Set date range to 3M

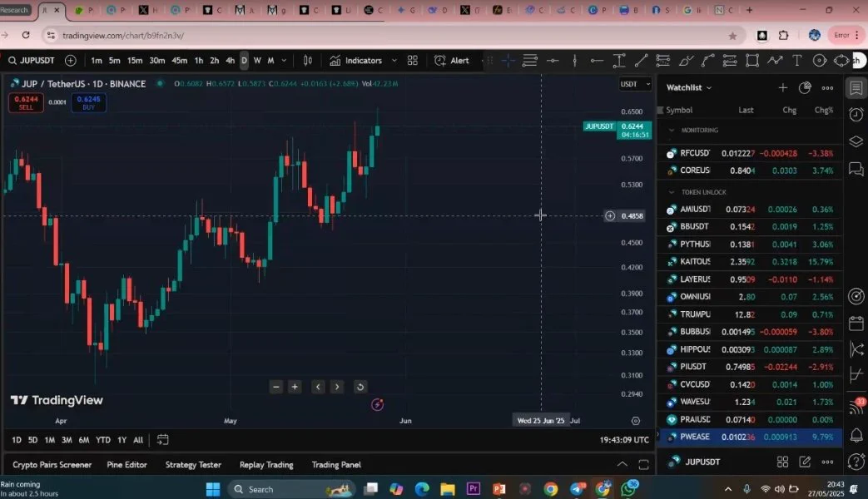coord(67,440)
